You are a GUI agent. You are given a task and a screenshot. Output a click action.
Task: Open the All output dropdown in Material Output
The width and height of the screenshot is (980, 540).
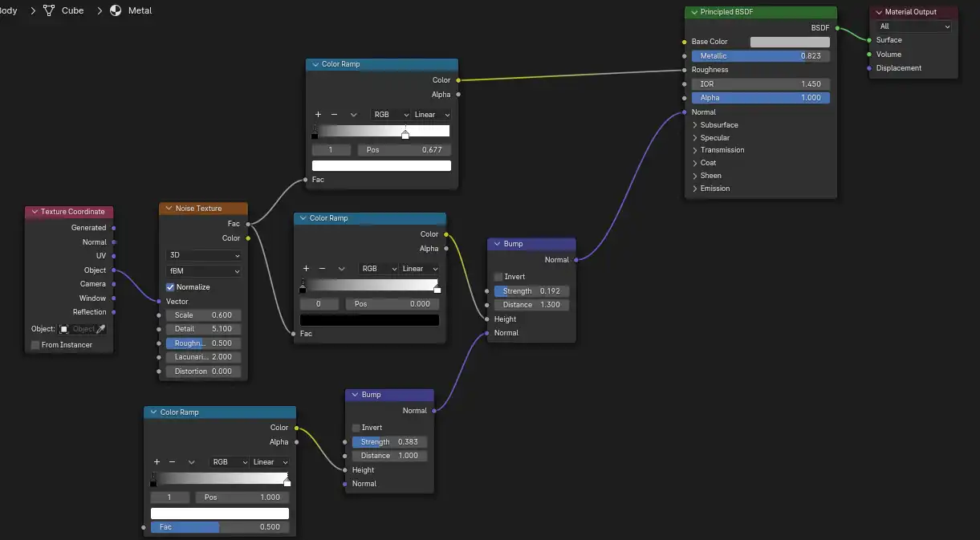point(913,26)
